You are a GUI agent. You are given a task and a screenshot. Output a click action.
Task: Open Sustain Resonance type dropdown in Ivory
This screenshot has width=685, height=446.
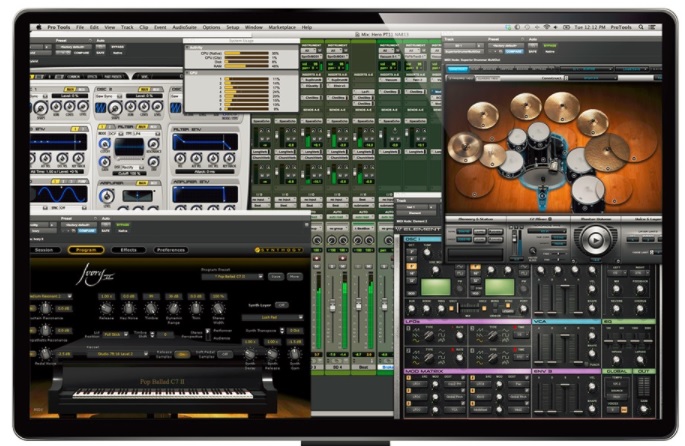tap(51, 297)
